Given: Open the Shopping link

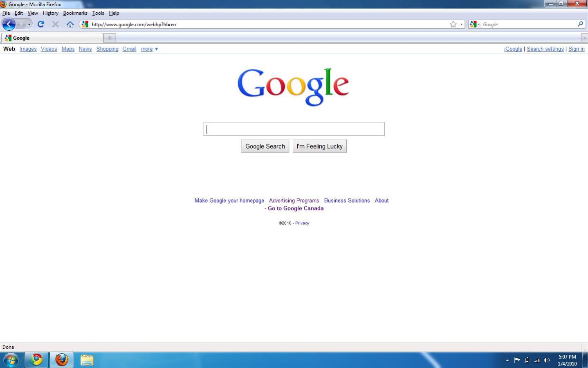Looking at the screenshot, I should point(107,49).
